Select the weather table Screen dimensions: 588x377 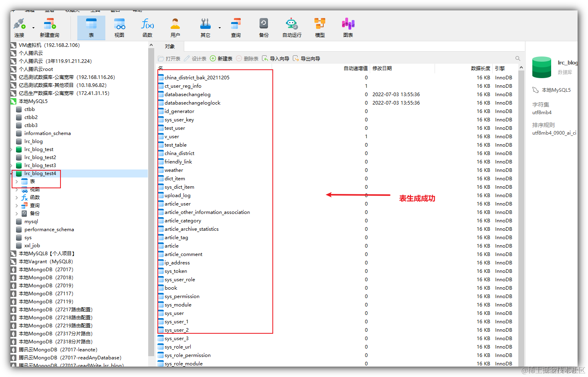pos(174,170)
